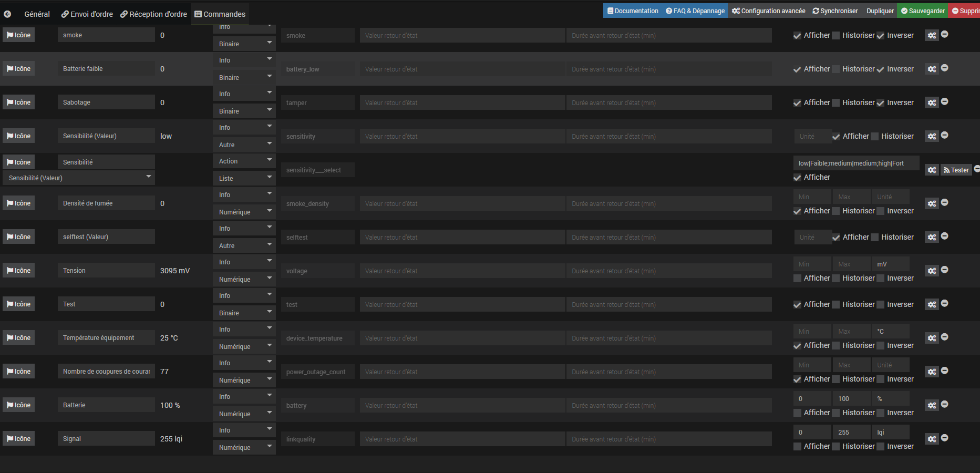Enable Afficher for the Tension row
Image resolution: width=980 pixels, height=473 pixels.
[x=797, y=279]
